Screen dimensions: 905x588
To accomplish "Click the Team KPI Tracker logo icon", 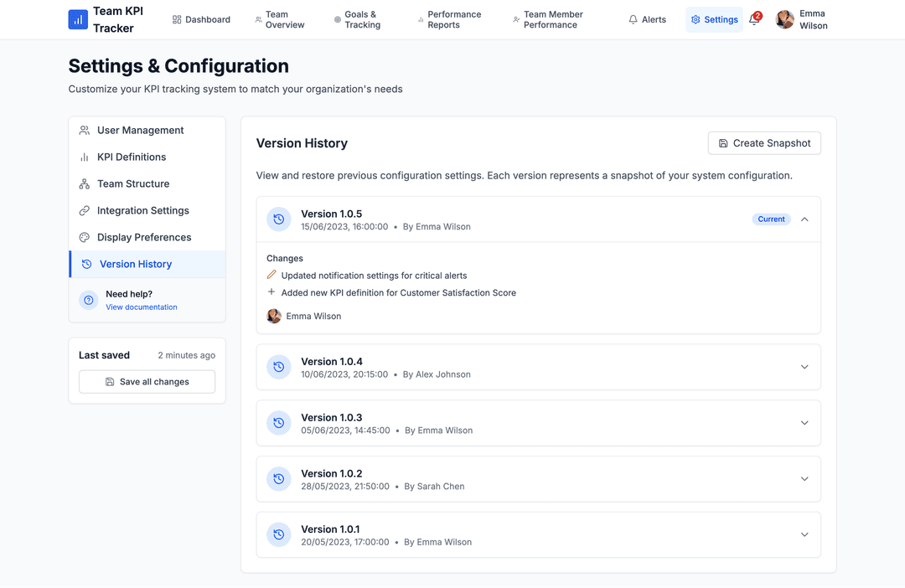I will (78, 19).
